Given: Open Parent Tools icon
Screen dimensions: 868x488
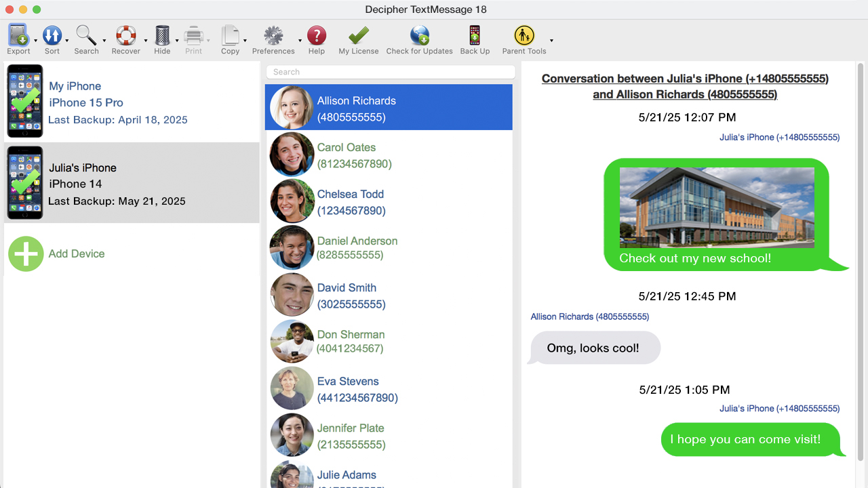Looking at the screenshot, I should pos(524,35).
